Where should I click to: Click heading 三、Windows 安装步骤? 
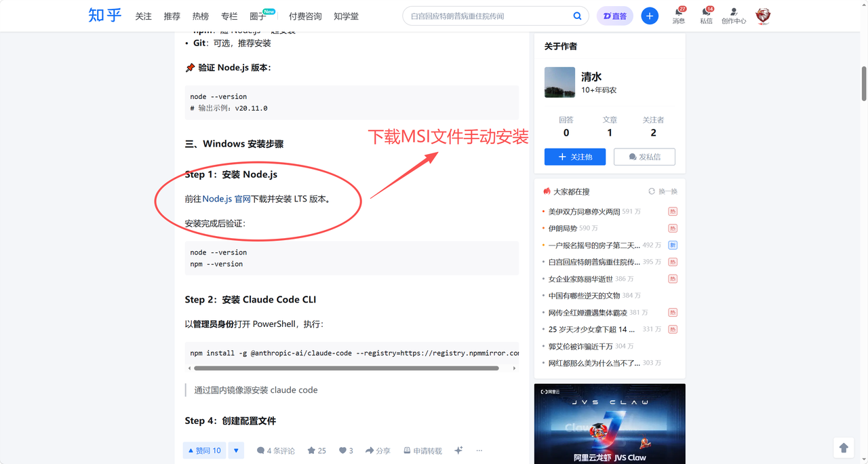[x=234, y=144]
